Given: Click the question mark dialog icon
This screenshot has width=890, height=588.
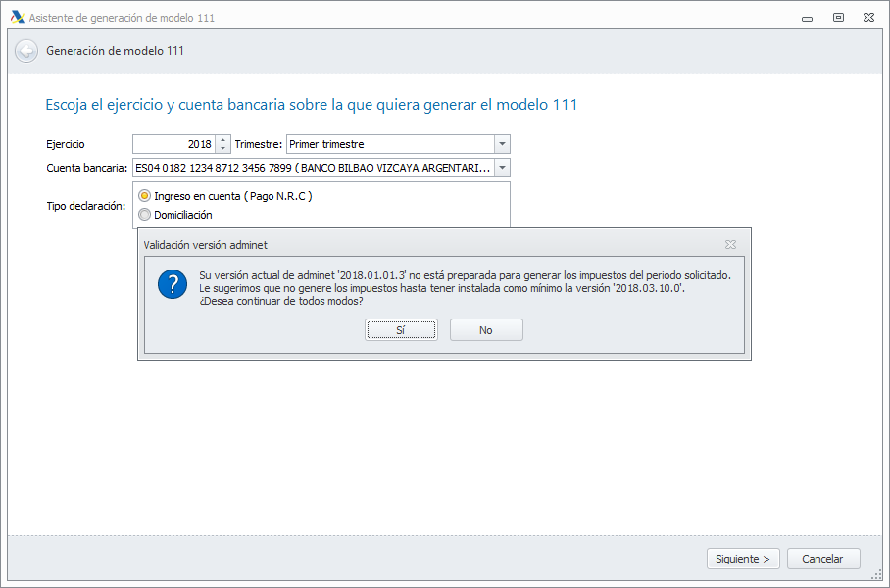Looking at the screenshot, I should (x=173, y=284).
